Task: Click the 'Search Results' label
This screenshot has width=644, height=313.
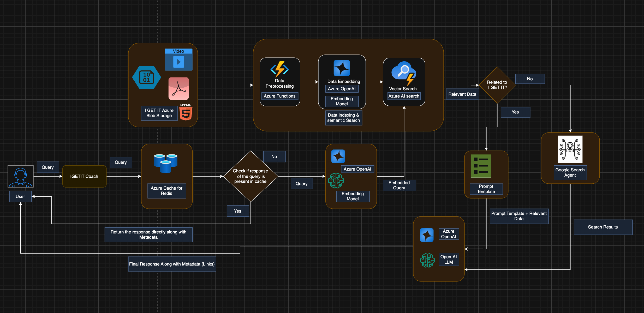Action: [x=603, y=227]
